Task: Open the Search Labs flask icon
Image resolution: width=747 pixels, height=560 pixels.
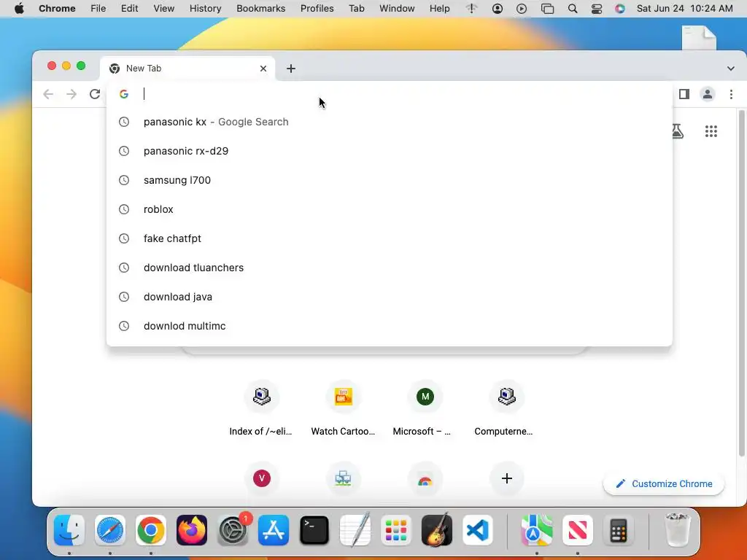Action: pos(677,131)
